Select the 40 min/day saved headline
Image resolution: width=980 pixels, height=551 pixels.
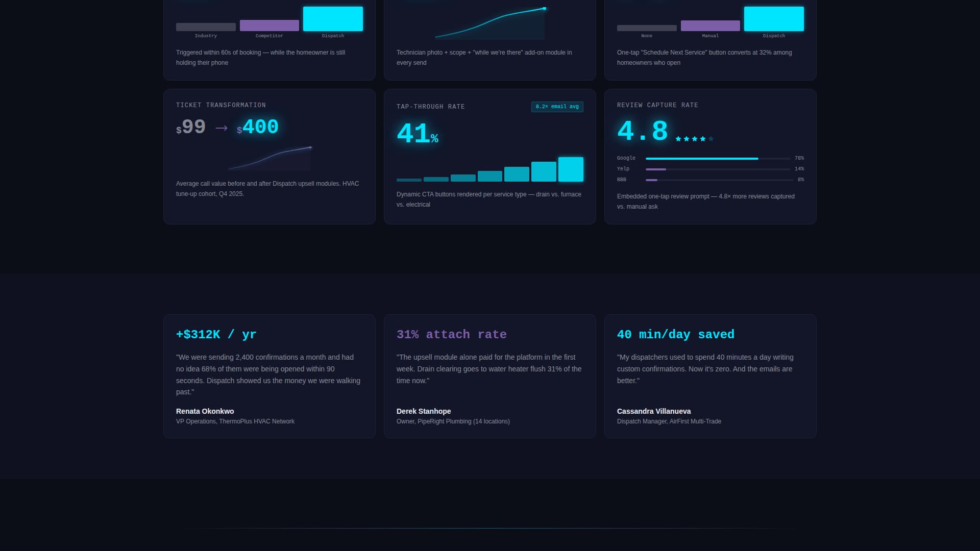pos(676,334)
